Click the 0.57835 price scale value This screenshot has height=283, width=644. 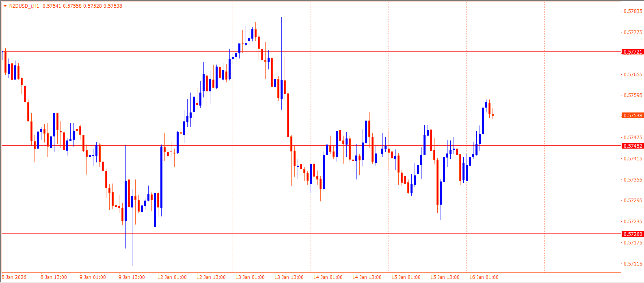click(x=633, y=11)
